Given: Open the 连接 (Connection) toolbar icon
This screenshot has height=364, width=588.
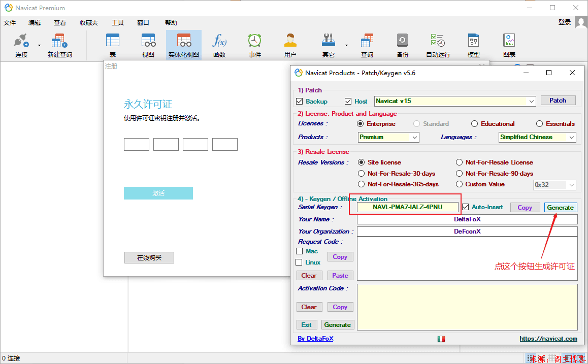Looking at the screenshot, I should pyautogui.click(x=21, y=45).
